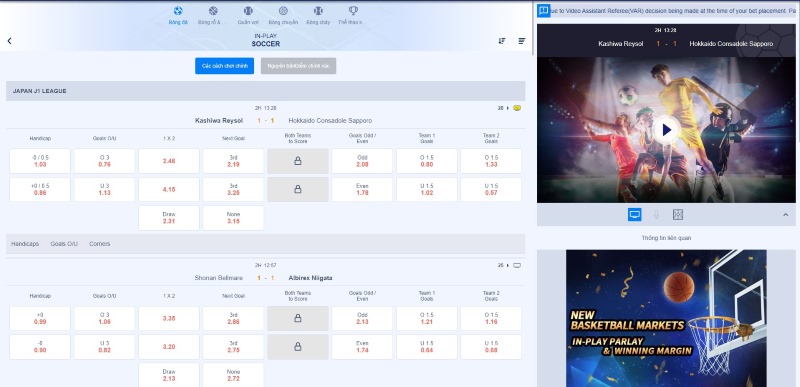
Task: Select the tennis (Quần vợt) sport icon
Action: (x=248, y=11)
